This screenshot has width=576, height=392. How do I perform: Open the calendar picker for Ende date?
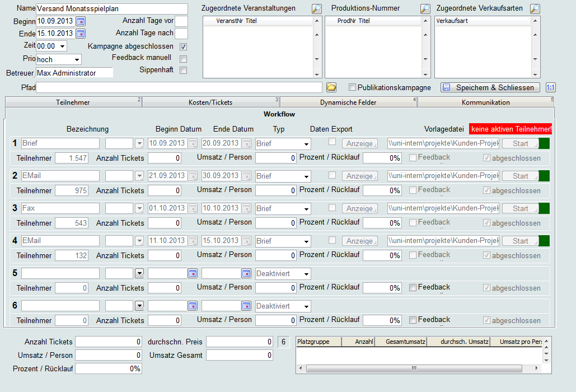pyautogui.click(x=81, y=34)
